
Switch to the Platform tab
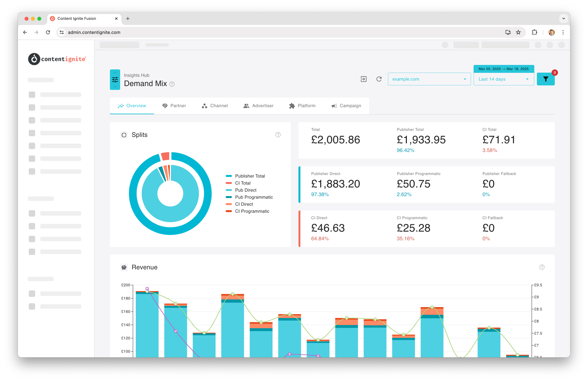[x=302, y=106]
